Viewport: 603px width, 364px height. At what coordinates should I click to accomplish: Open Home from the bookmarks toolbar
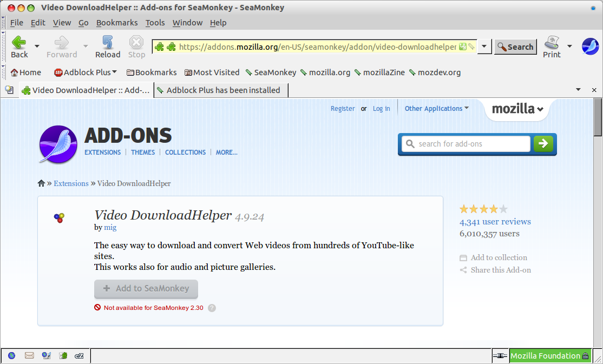(26, 72)
